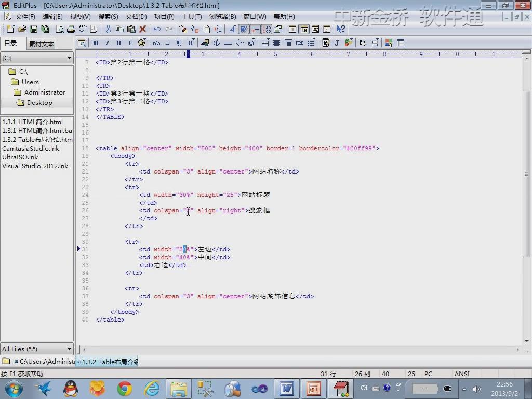The image size is (532, 399).
Task: Print the document with the printer icon
Action: (x=71, y=29)
